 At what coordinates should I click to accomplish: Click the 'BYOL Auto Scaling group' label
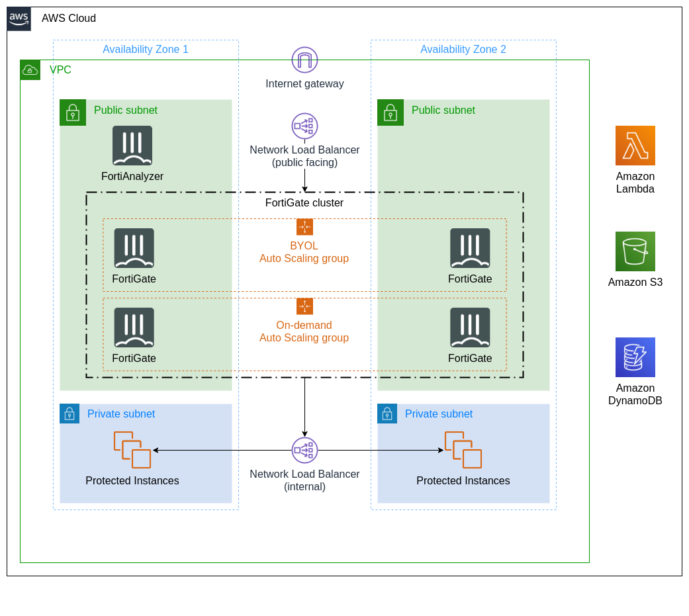(x=304, y=252)
